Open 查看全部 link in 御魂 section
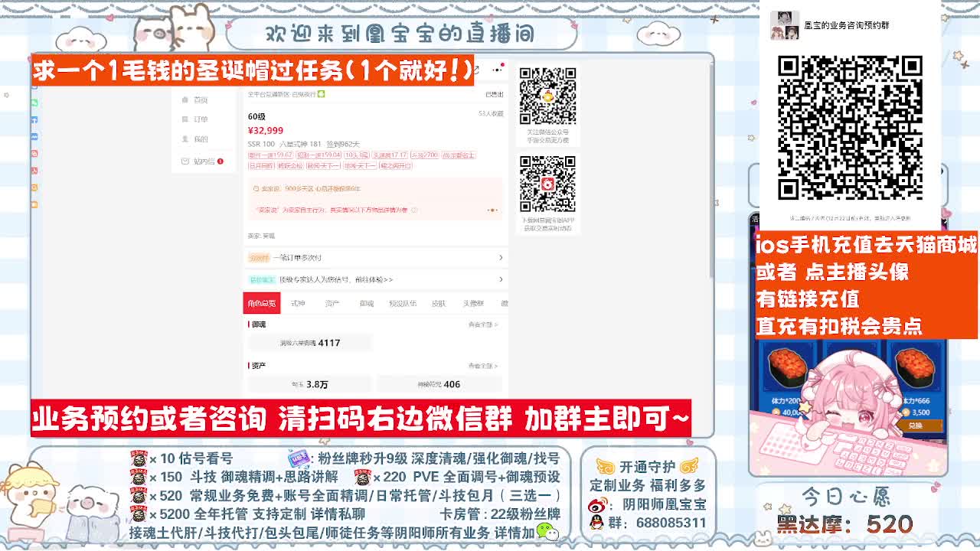This screenshot has width=980, height=551. pos(483,324)
